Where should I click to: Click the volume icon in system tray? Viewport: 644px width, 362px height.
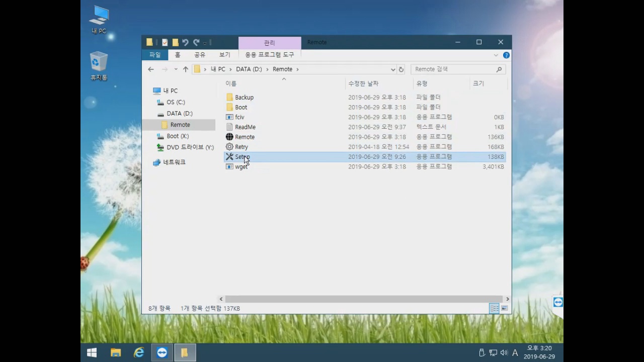click(504, 353)
